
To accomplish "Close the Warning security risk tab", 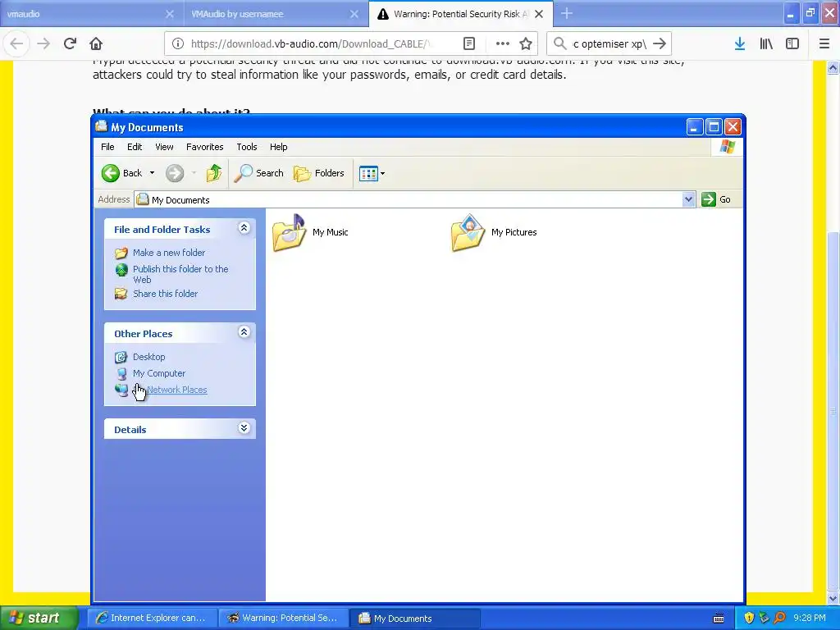I will click(x=539, y=14).
